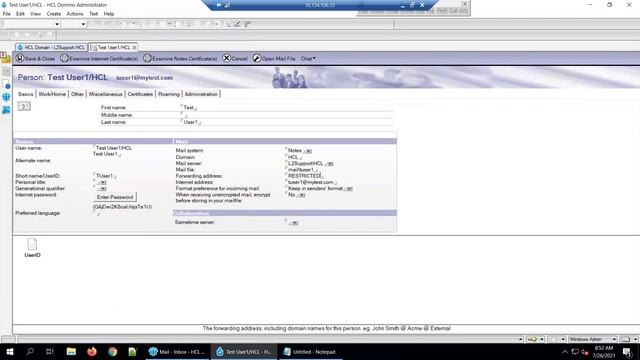640x360 pixels.
Task: Open the Certificates tab
Action: pos(140,94)
